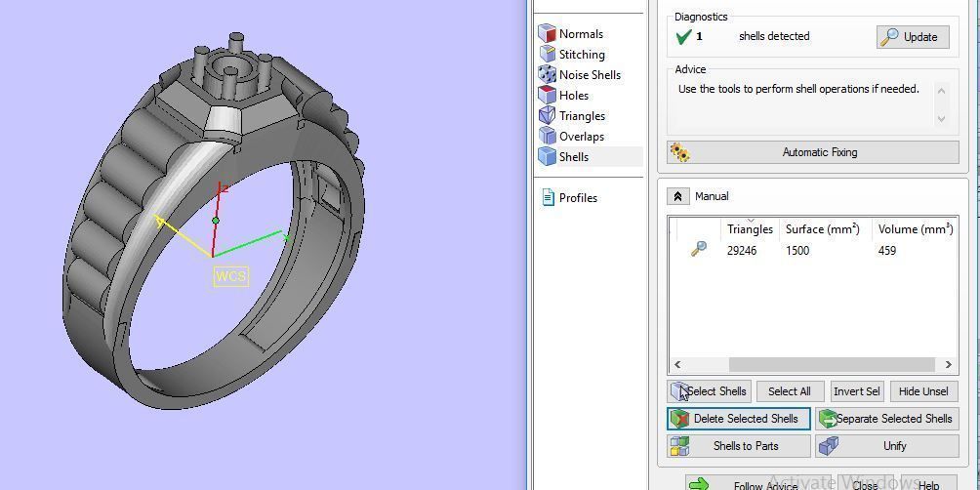Sort by Surface (mm²) column header
980x490 pixels.
coord(823,229)
